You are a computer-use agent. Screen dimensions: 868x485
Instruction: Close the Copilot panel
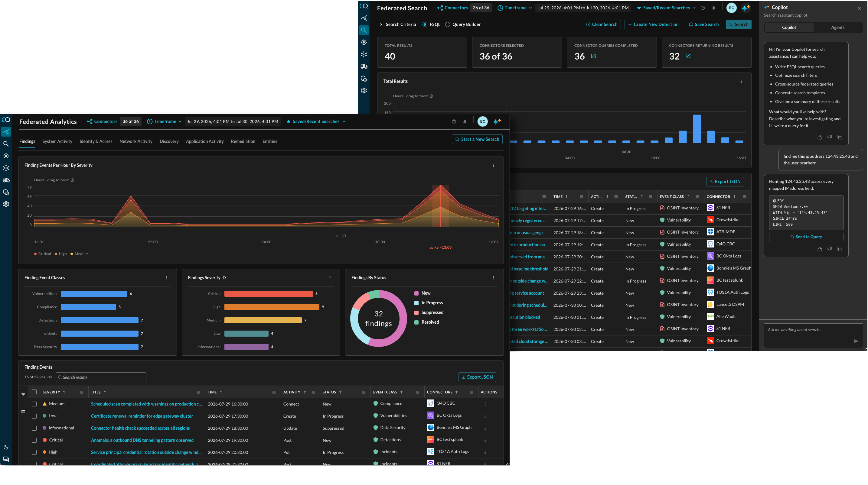click(859, 8)
